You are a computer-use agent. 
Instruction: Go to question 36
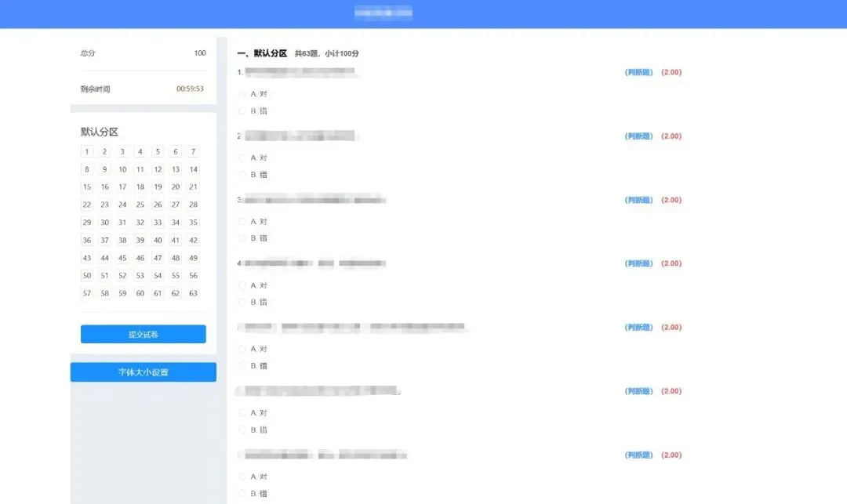click(x=86, y=240)
